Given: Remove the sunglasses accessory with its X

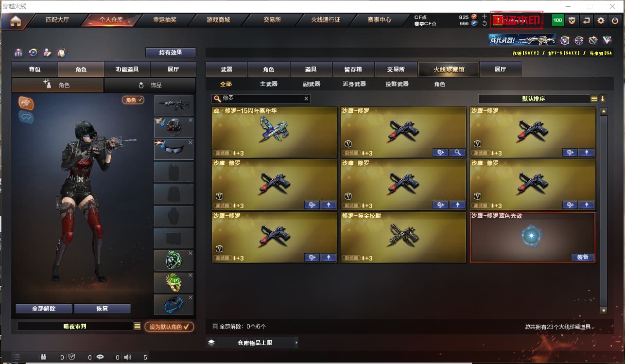Looking at the screenshot, I should (191, 142).
